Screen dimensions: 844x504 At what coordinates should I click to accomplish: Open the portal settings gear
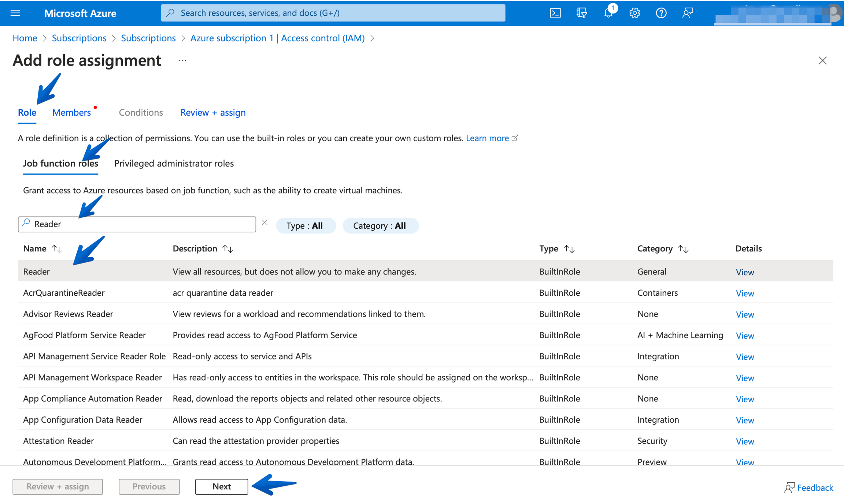pyautogui.click(x=634, y=13)
